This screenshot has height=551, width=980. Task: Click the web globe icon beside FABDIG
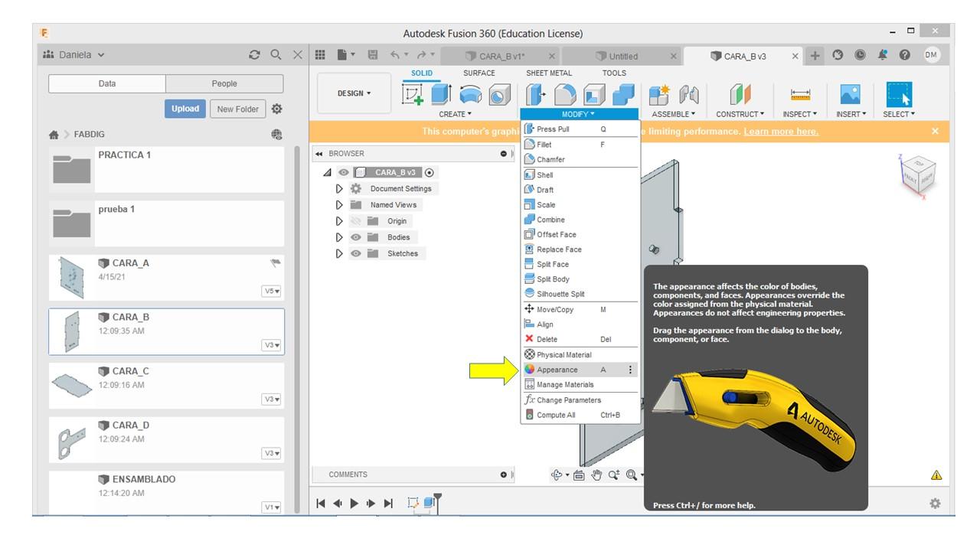pyautogui.click(x=276, y=134)
